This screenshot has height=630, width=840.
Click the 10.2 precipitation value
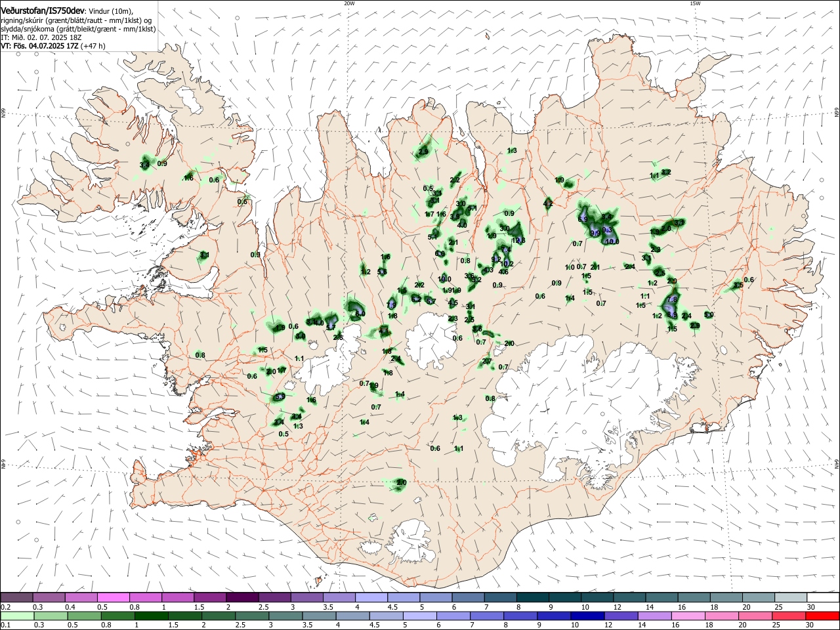pos(507,264)
